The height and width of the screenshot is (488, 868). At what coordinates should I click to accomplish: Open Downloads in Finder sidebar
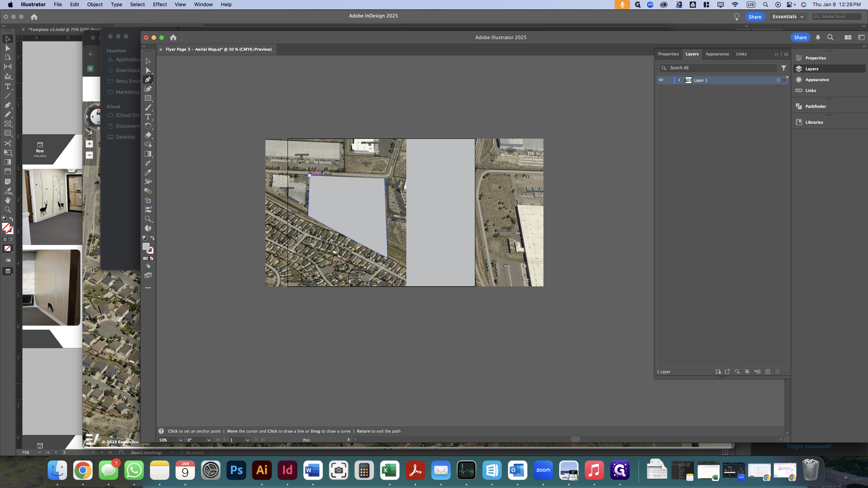(x=124, y=70)
